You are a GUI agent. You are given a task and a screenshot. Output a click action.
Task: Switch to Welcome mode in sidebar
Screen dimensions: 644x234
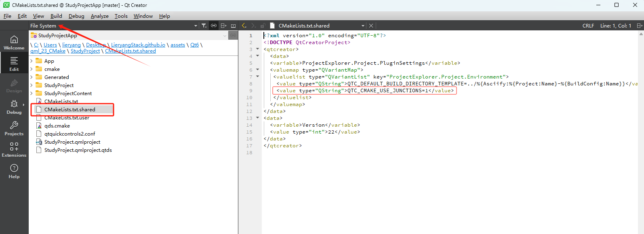[x=14, y=43]
